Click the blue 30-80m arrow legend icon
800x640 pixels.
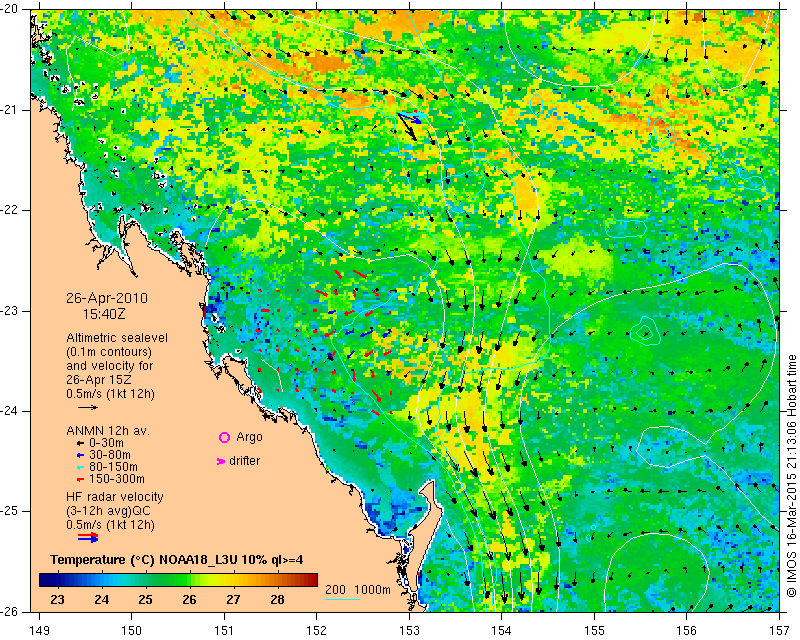(x=80, y=455)
